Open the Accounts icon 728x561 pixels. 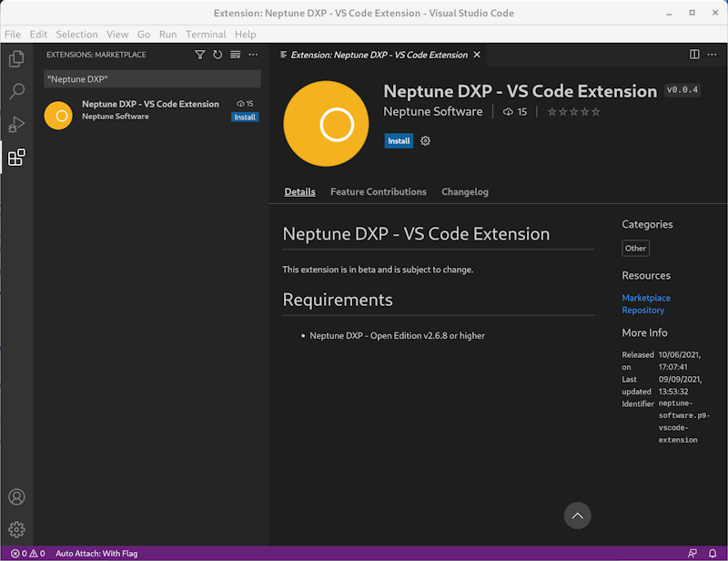[16, 497]
